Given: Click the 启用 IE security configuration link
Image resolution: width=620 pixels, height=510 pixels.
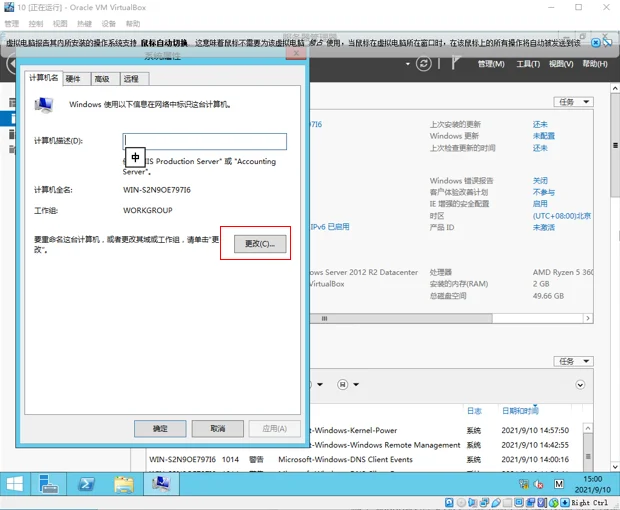Looking at the screenshot, I should pos(540,204).
